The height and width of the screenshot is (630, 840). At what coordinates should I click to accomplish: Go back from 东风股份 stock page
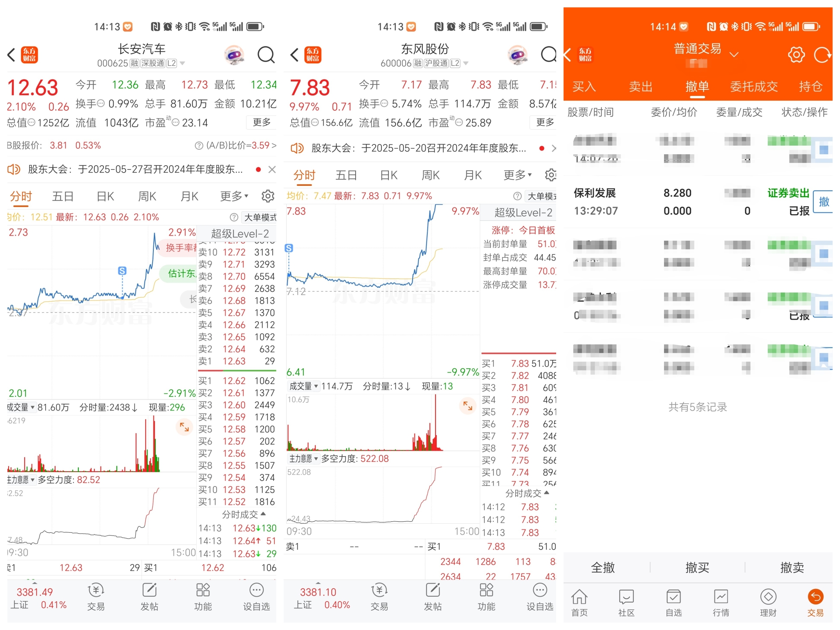[294, 55]
